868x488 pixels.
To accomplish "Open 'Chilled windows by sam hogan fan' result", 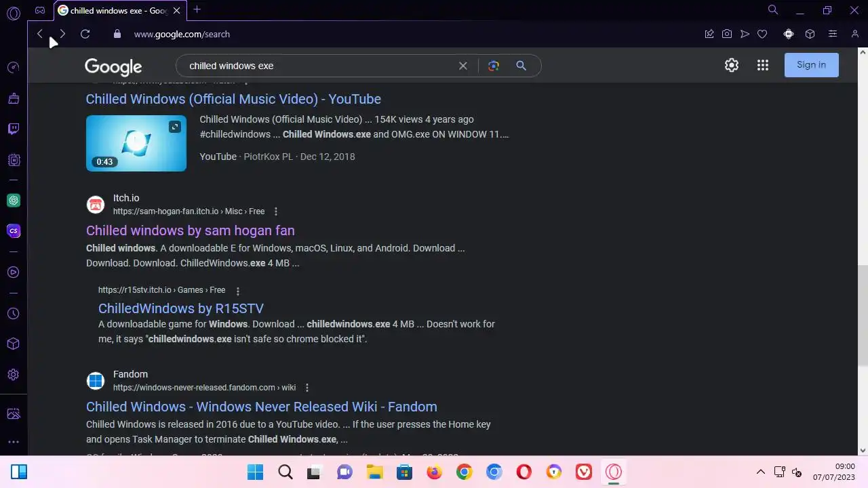I will (190, 230).
